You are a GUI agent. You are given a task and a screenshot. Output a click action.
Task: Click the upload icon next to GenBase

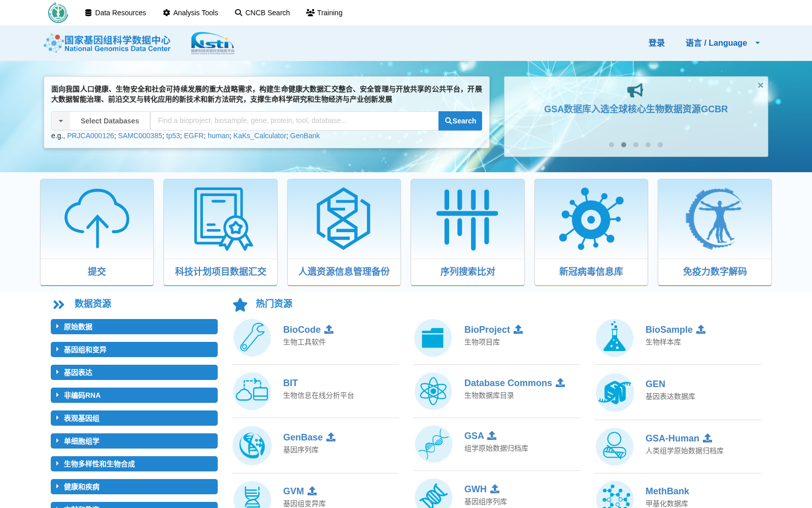pyautogui.click(x=331, y=437)
